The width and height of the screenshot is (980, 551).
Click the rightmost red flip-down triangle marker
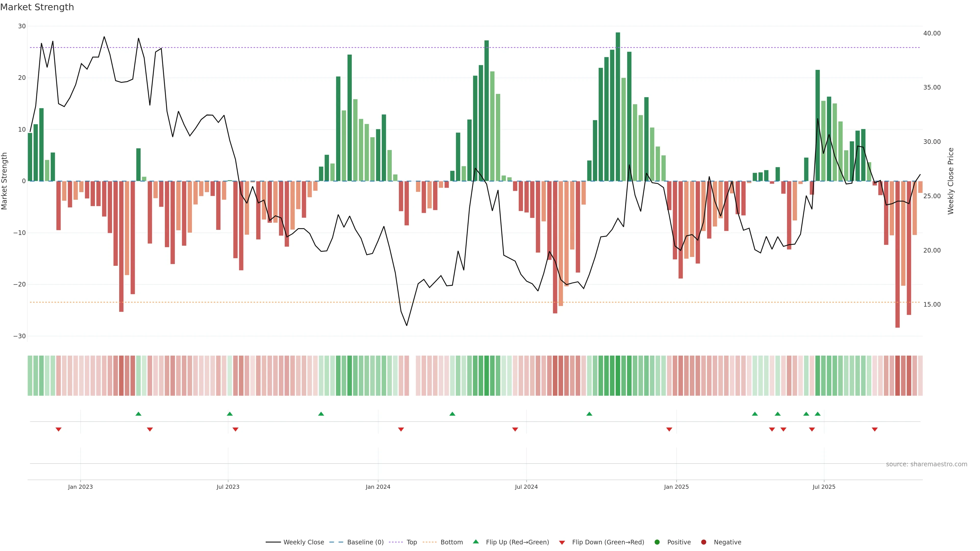click(875, 429)
